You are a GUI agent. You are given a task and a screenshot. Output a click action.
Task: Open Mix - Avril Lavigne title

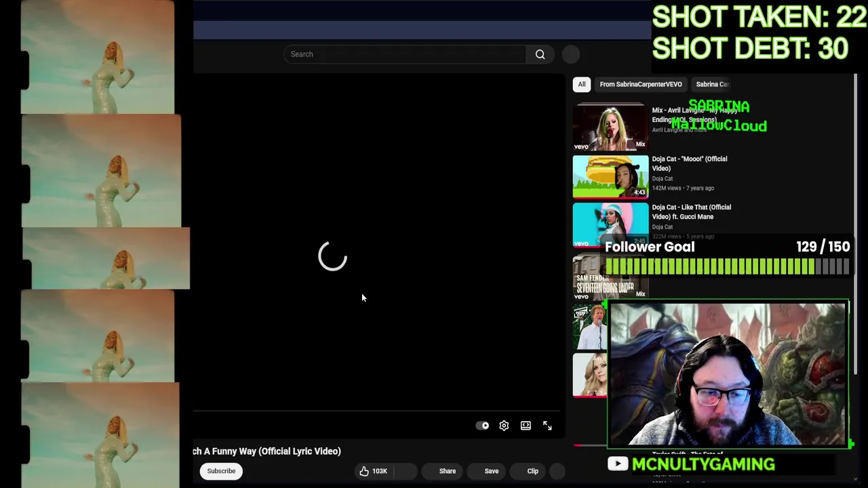pyautogui.click(x=694, y=115)
